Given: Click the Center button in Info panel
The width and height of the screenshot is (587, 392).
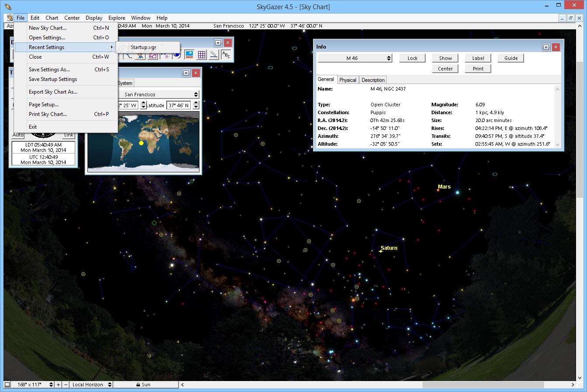Looking at the screenshot, I should tap(445, 69).
